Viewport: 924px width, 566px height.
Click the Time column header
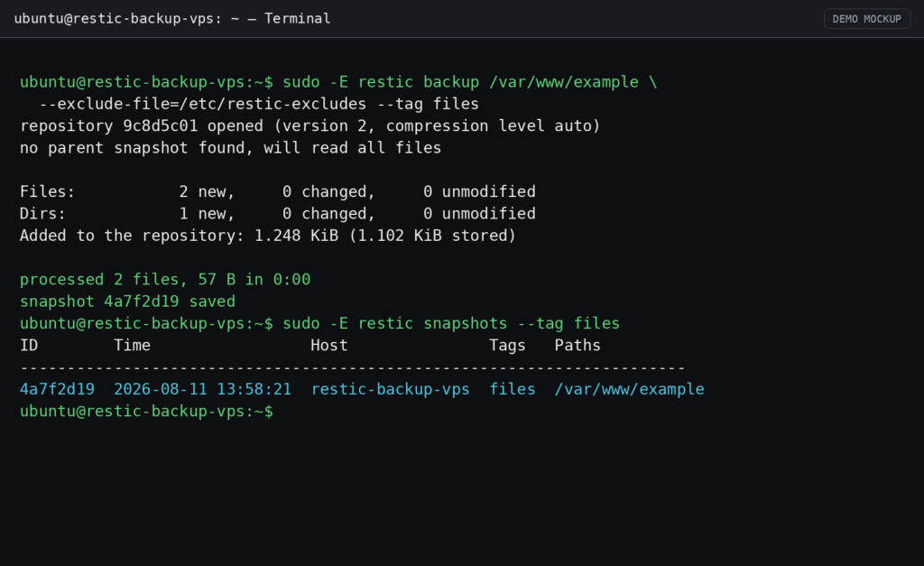click(x=132, y=346)
